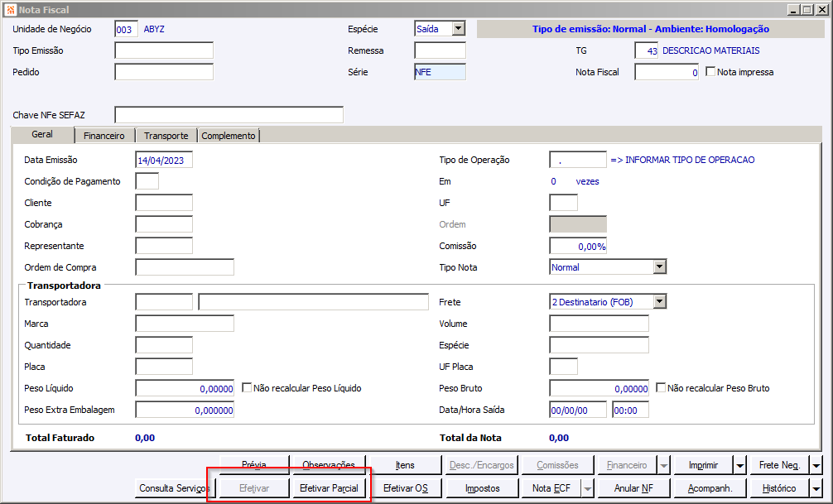
Task: Focus the Hora Saída time field
Action: (631, 410)
